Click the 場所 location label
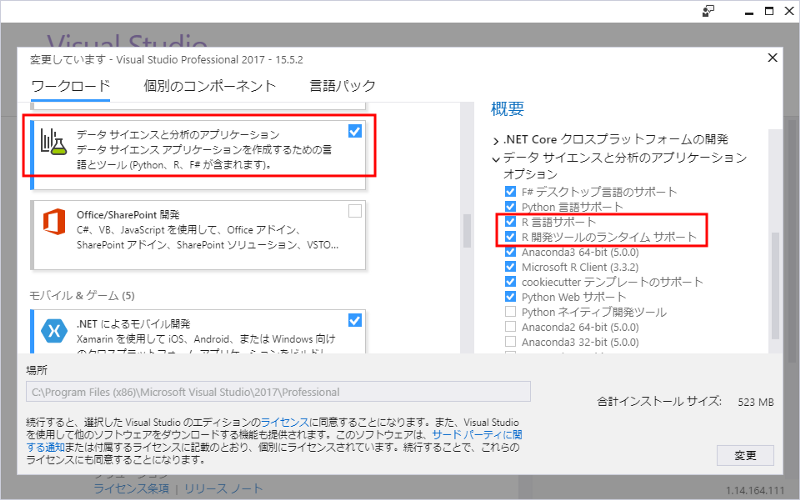Screen dimensions: 800x500 coord(36,370)
